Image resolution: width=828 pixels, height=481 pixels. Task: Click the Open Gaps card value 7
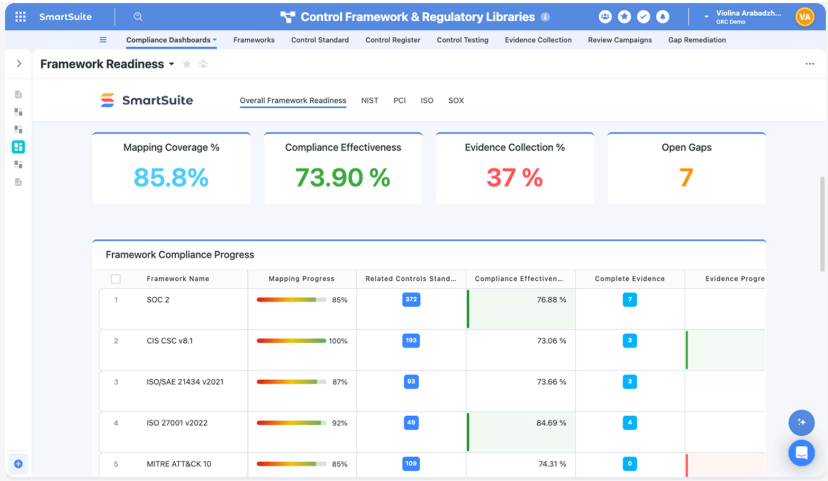[x=686, y=177]
